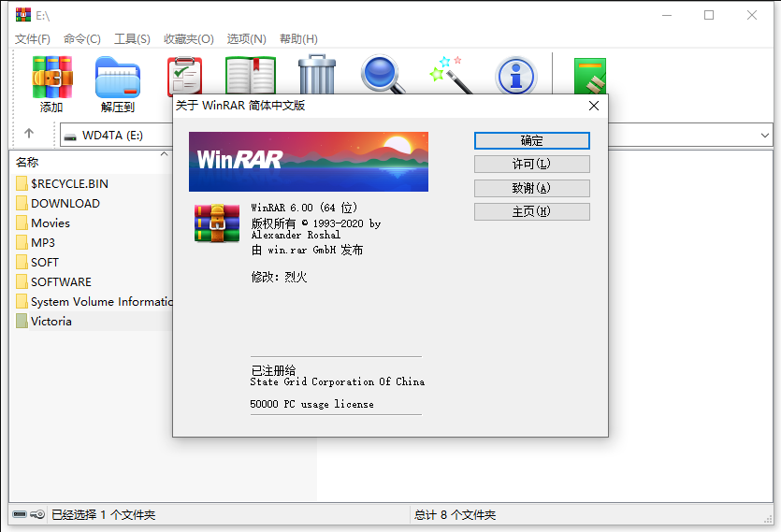Open the 工具(S) menu
This screenshot has width=781, height=532.
pyautogui.click(x=132, y=38)
